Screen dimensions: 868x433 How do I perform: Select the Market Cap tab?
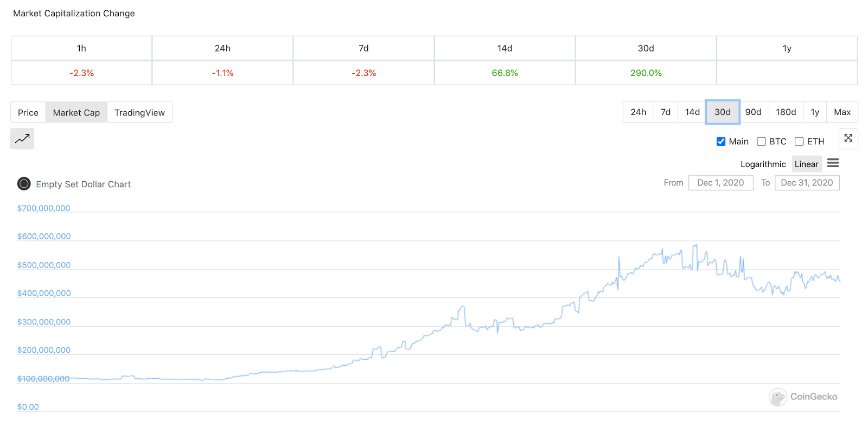click(x=76, y=112)
